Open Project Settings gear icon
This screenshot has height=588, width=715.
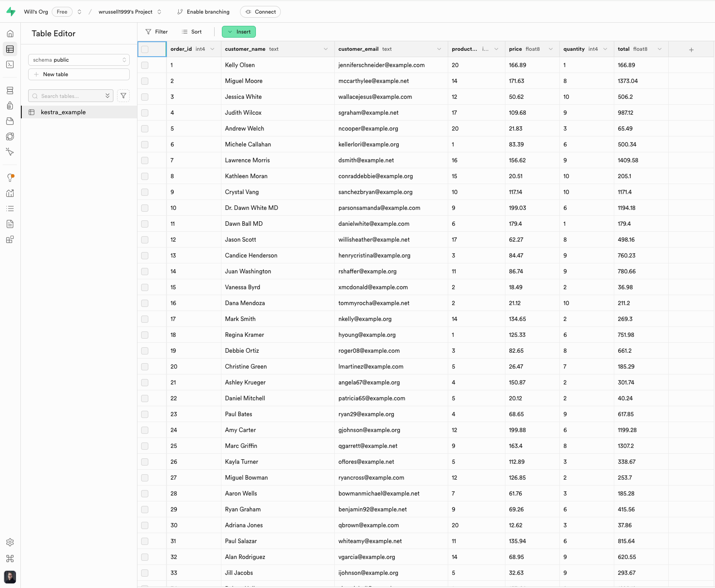pyautogui.click(x=10, y=542)
